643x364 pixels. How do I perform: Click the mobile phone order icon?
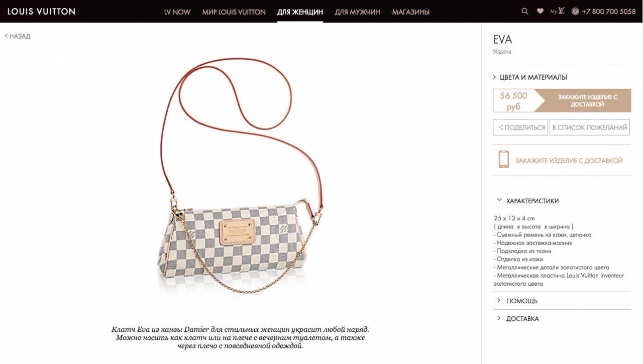click(x=503, y=159)
